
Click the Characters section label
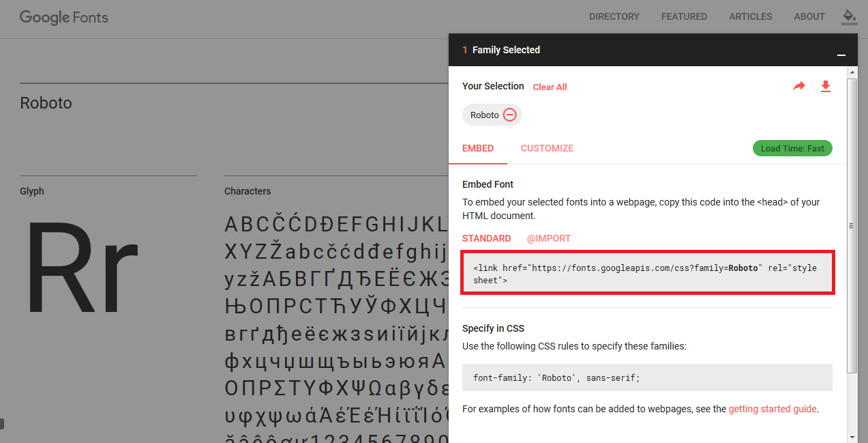(248, 191)
